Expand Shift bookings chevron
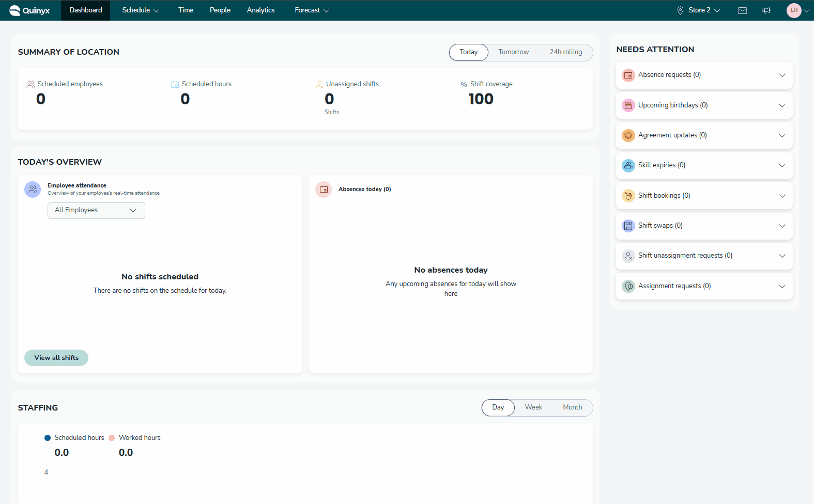Image resolution: width=814 pixels, height=504 pixels. tap(782, 196)
